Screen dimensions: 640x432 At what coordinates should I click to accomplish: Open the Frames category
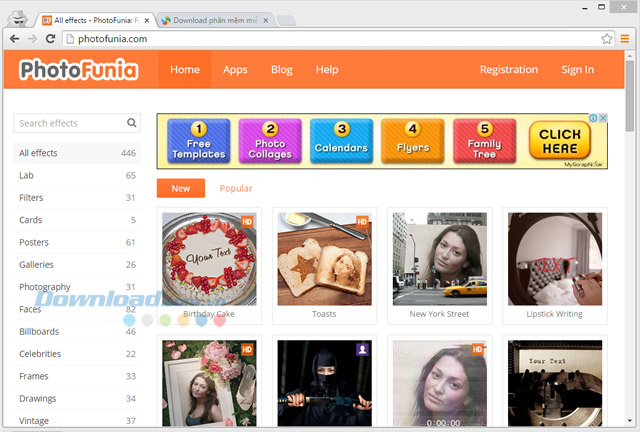tap(77, 376)
